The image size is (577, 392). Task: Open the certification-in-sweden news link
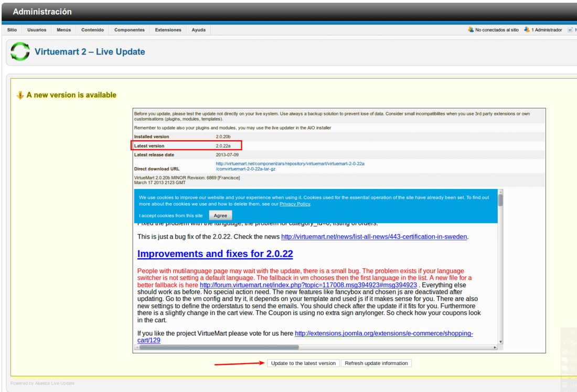(374, 237)
